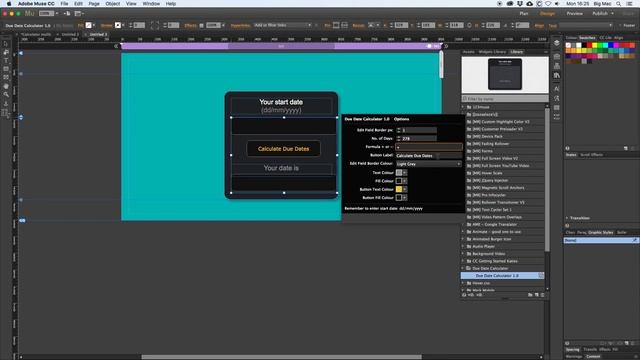Collapse the Due Date Calculator folder
Viewport: 640px width, 360px height.
coord(463,268)
